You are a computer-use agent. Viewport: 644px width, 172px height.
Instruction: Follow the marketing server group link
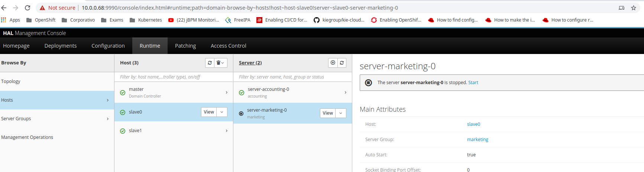(x=478, y=140)
